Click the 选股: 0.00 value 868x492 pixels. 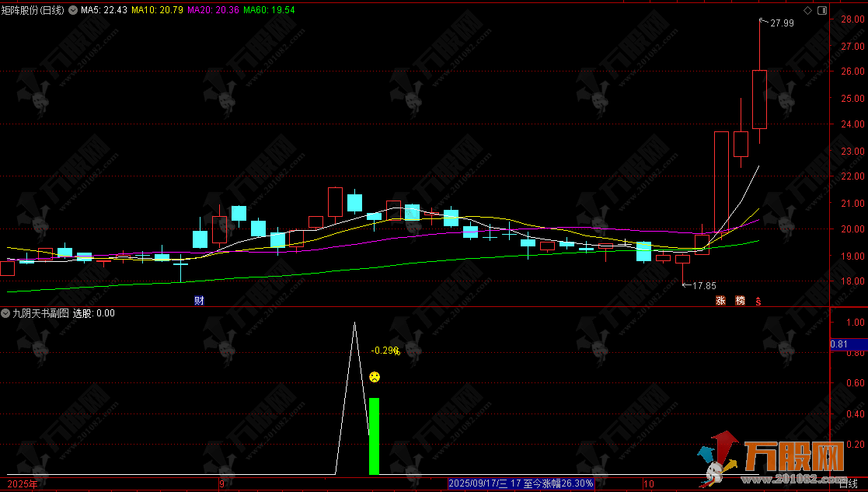(93, 313)
